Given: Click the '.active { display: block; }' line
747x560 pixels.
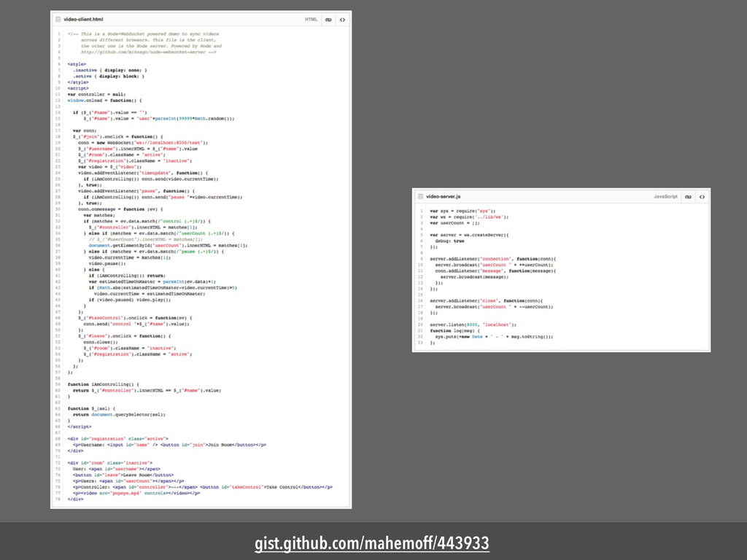Looking at the screenshot, I should click(x=109, y=76).
